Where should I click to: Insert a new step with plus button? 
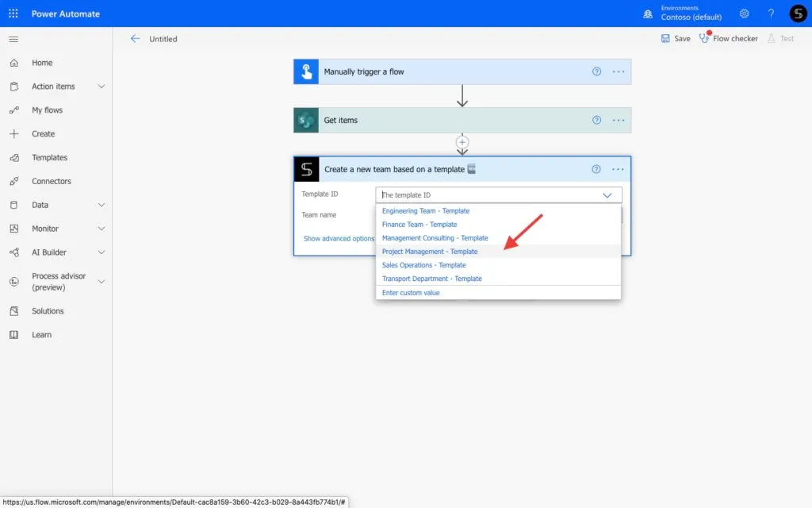pos(462,142)
